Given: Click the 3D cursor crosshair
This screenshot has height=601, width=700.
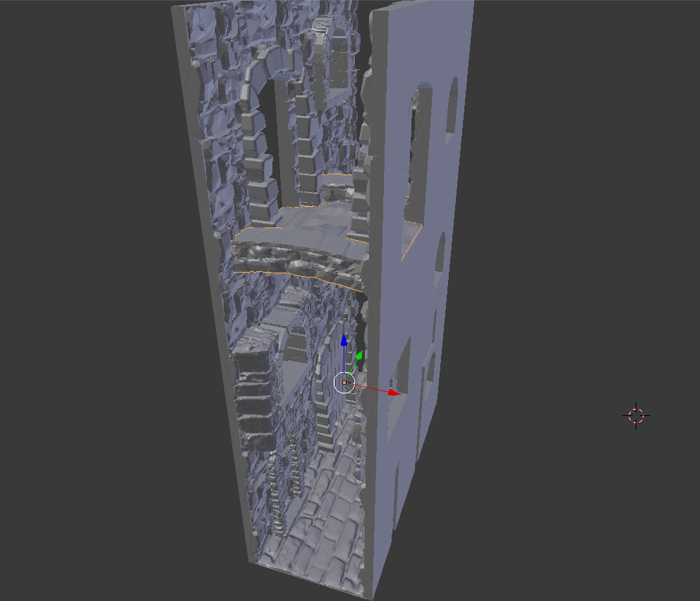Looking at the screenshot, I should (x=636, y=415).
